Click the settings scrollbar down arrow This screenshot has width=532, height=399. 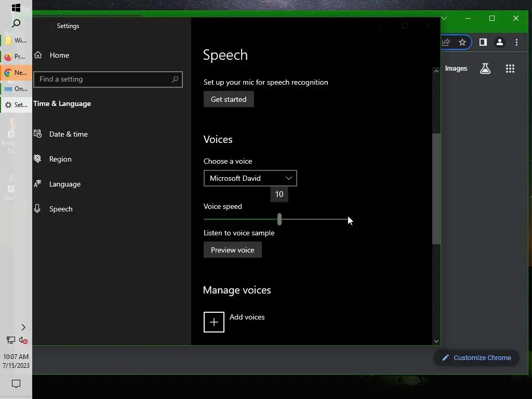tap(436, 341)
